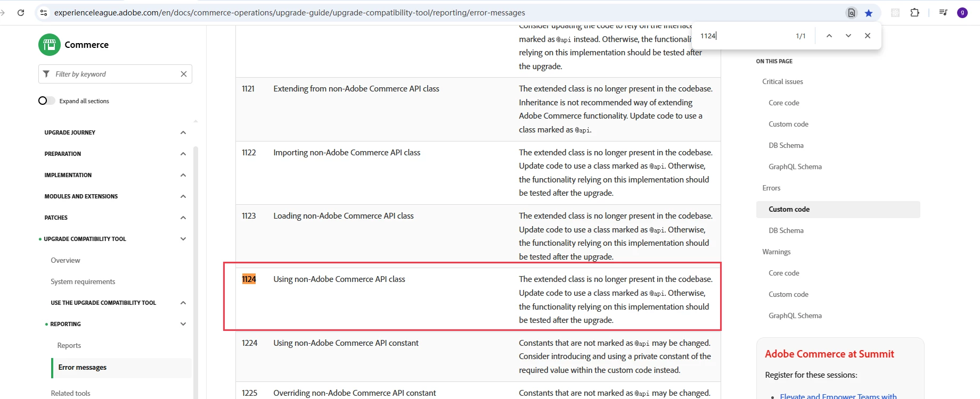Open the Overview page in sidebar
Viewport: 980px width, 399px height.
66,260
